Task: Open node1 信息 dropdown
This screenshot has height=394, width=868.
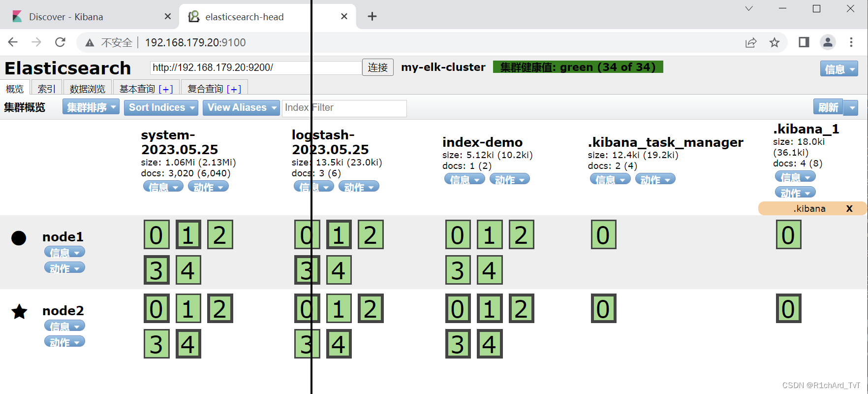Action: (x=64, y=252)
